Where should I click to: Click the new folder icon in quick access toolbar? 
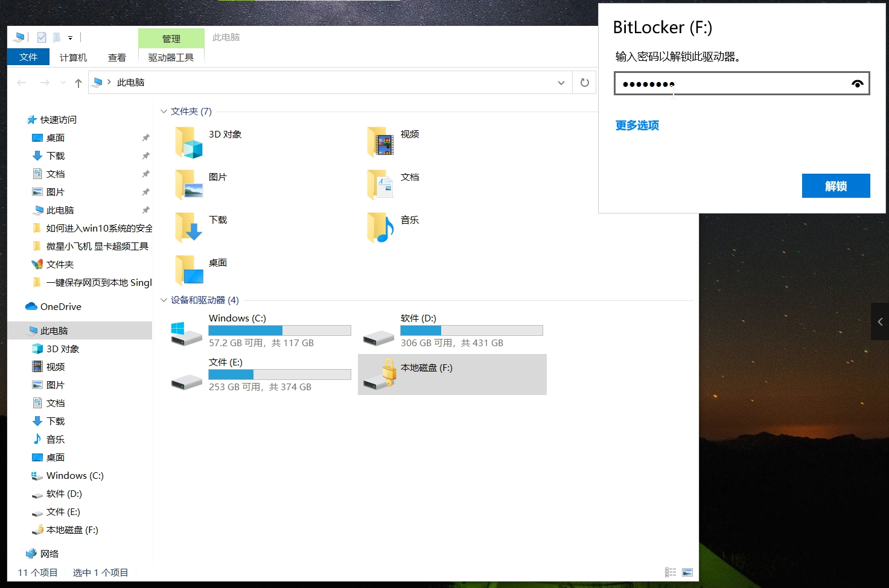pos(56,37)
